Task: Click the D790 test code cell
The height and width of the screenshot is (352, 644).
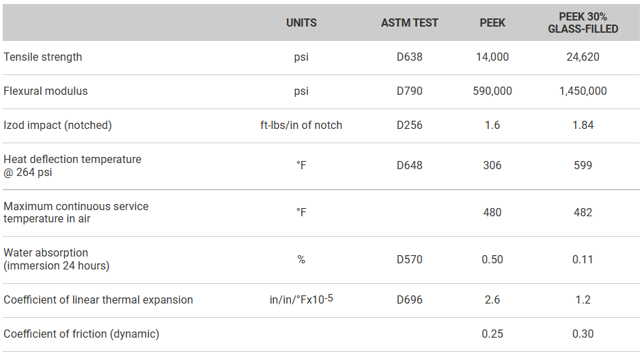Action: click(410, 91)
